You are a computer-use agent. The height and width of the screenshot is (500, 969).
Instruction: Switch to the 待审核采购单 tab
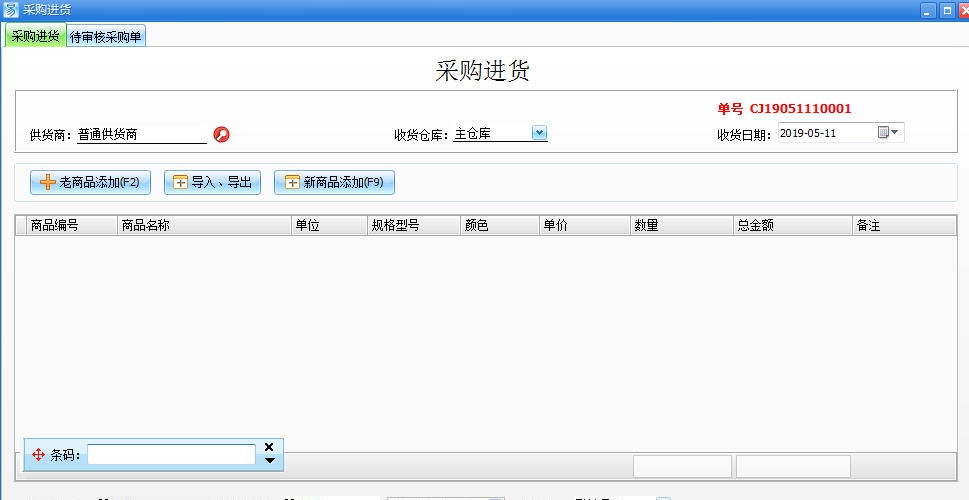pyautogui.click(x=106, y=37)
